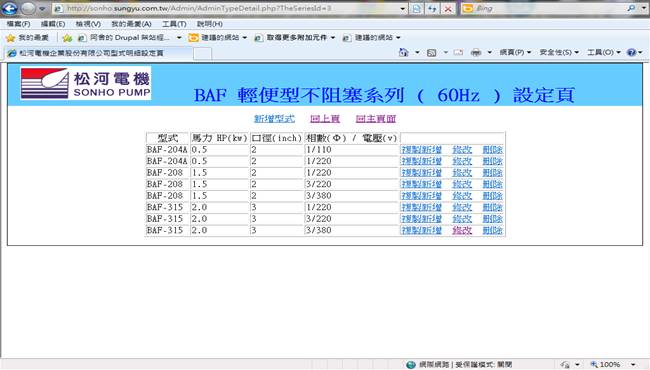Click 刪除 for BAF-208 1/220 row

click(x=492, y=173)
